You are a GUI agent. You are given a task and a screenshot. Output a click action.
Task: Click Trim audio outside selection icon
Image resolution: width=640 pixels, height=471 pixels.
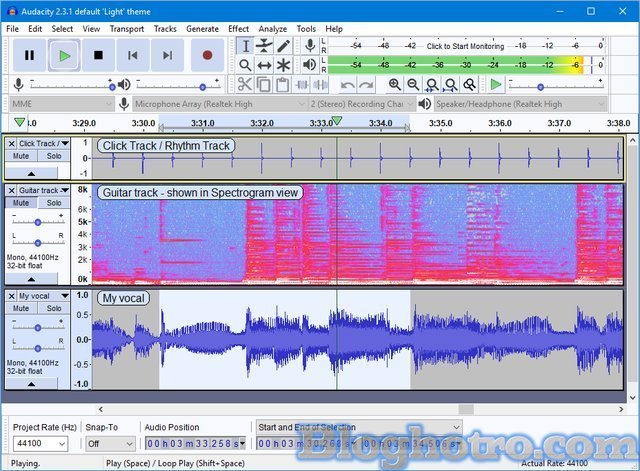point(302,84)
